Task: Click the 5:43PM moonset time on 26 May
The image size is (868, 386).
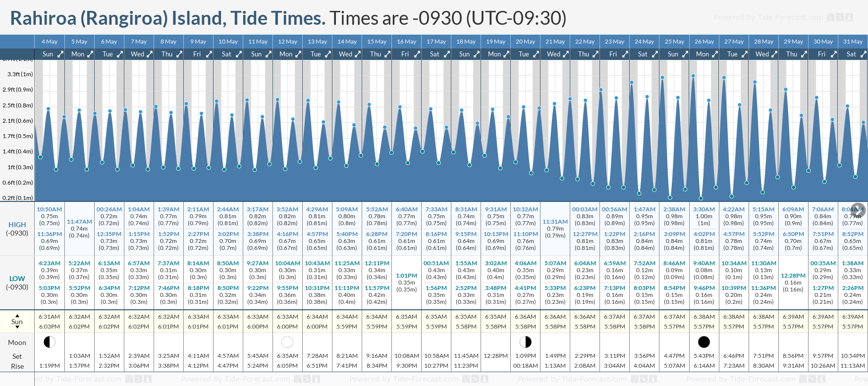Action: point(704,356)
